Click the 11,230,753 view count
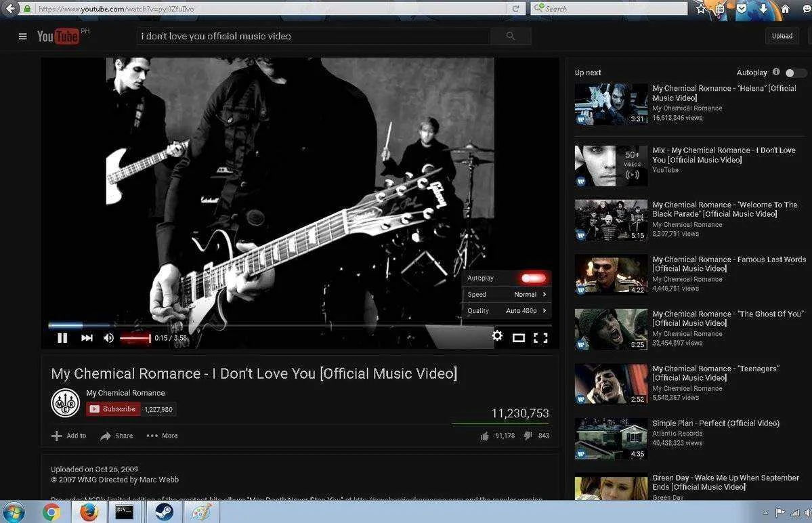The width and height of the screenshot is (812, 523). click(x=520, y=413)
